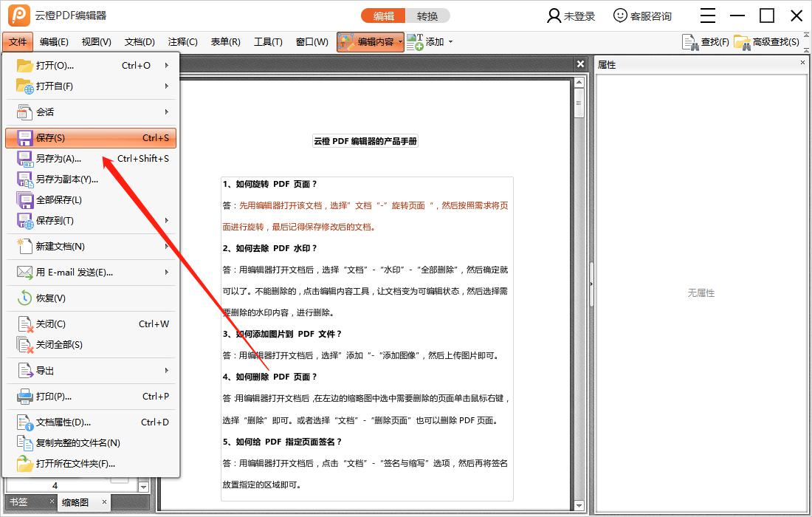Screen dimensions: 812x517
Task: Click the Open From globe folder icon
Action: pos(24,86)
